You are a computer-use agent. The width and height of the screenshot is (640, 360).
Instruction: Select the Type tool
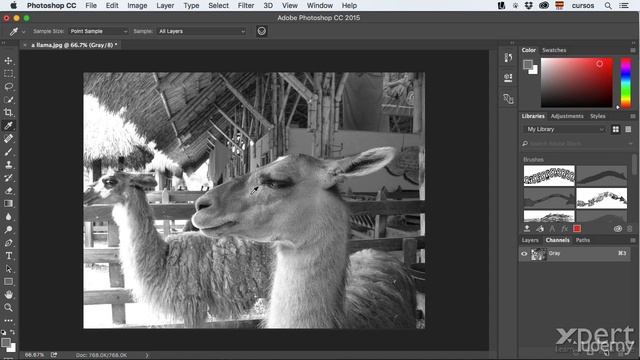click(x=8, y=256)
